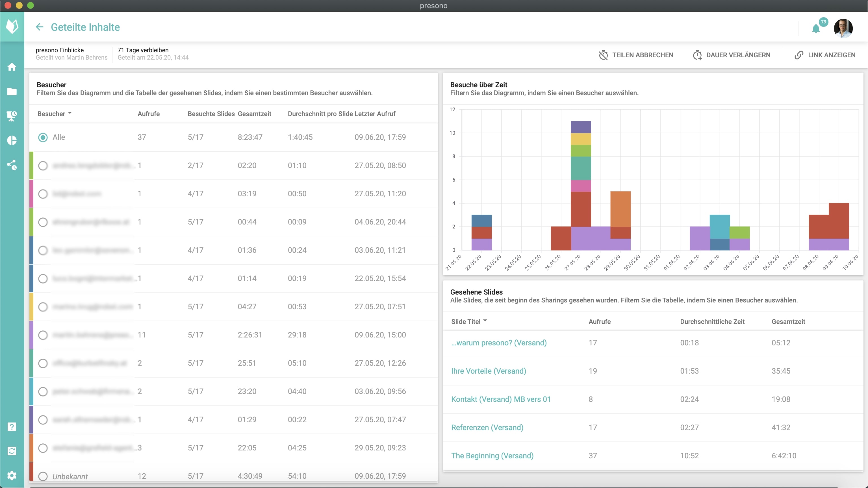
Task: Open the folder icon in sidebar
Action: (x=12, y=91)
